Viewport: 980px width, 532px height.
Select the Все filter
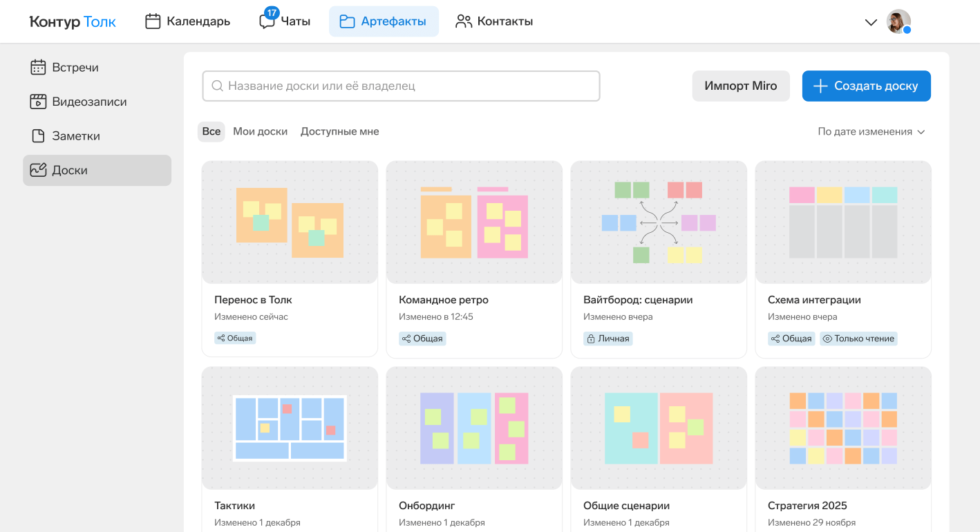coord(211,131)
